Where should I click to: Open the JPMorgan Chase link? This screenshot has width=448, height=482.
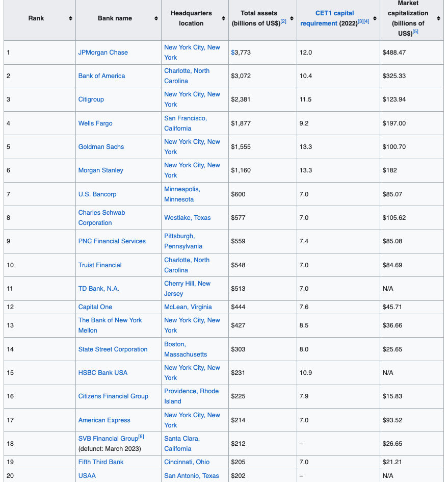(x=103, y=52)
